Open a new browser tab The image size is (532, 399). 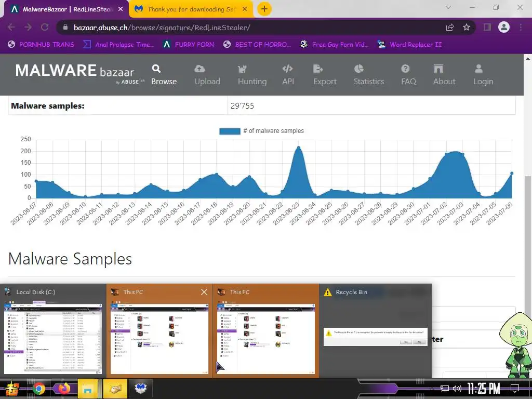(x=264, y=9)
